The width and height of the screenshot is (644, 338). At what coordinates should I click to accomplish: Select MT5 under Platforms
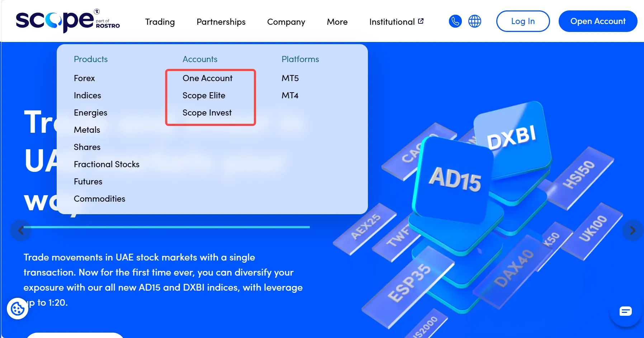point(290,78)
